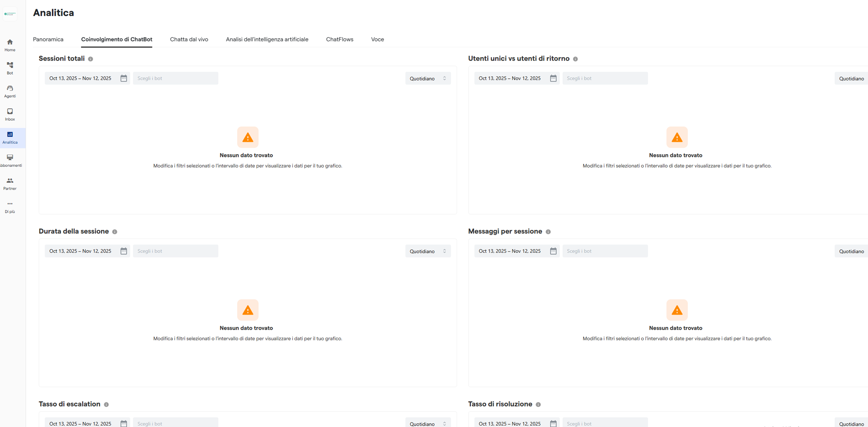Viewport: 868px width, 427px height.
Task: Open the Quotidiano dropdown for Sessioni totali
Action: click(x=427, y=78)
